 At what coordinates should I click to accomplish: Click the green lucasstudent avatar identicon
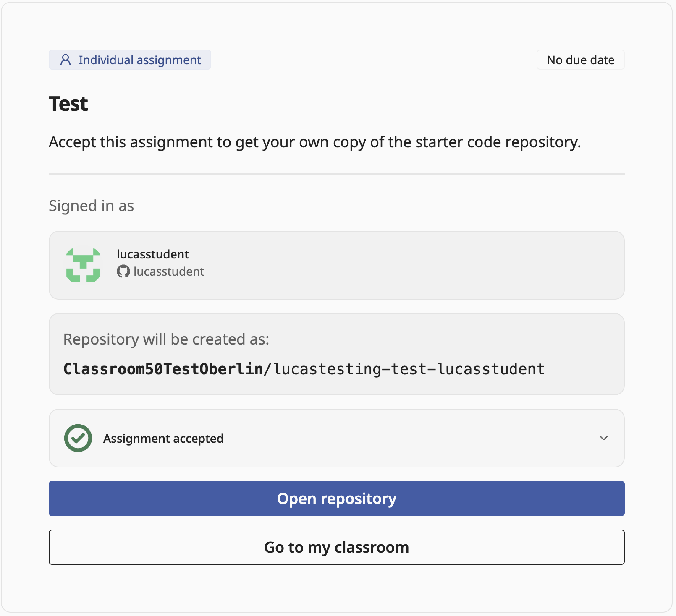[83, 265]
